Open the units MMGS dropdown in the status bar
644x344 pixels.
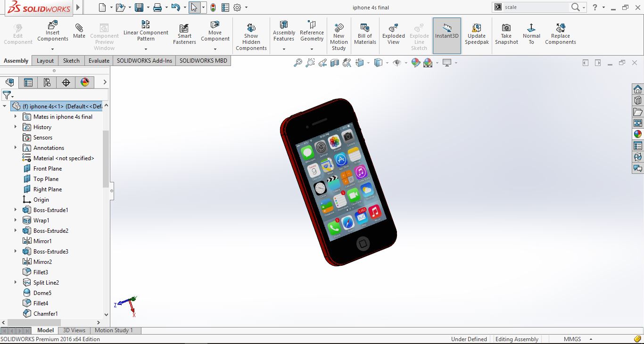pyautogui.click(x=590, y=339)
